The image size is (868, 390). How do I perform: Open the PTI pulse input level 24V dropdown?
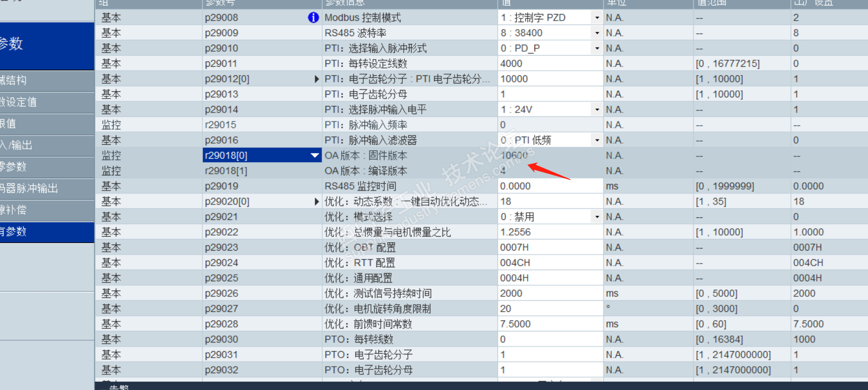click(597, 110)
